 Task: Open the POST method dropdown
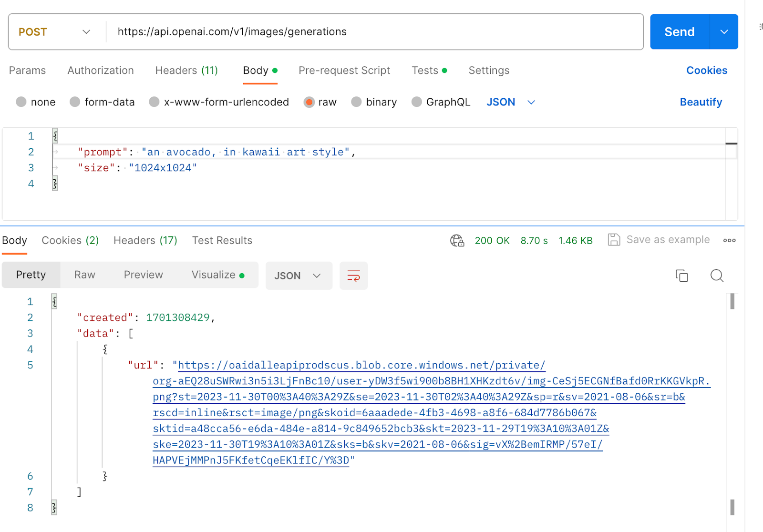coord(55,32)
